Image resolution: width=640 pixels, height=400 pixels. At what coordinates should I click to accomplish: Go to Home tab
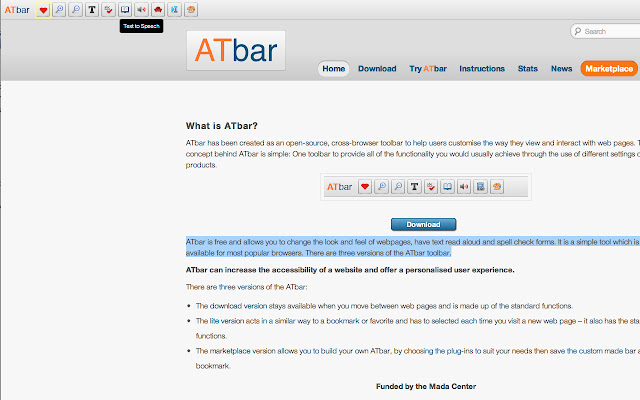(333, 69)
